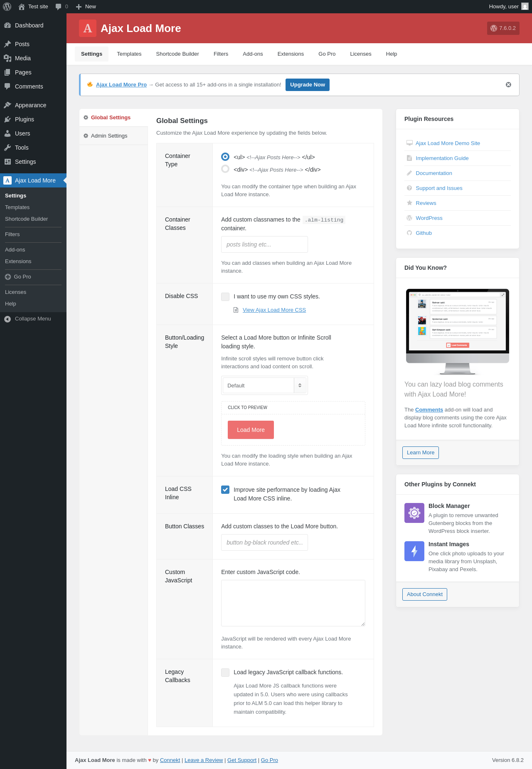This screenshot has height=769, width=532.
Task: Select the <div> container type radio
Action: point(225,169)
